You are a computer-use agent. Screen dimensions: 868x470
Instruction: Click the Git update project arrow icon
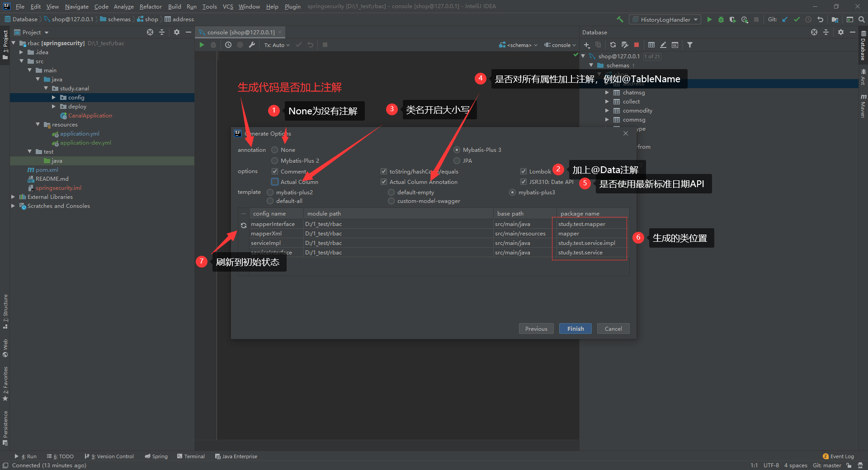pyautogui.click(x=785, y=19)
